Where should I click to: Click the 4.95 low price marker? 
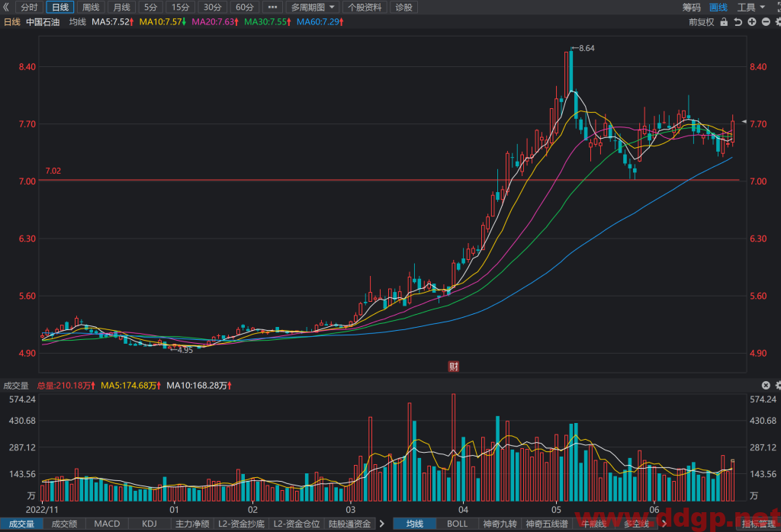(182, 350)
